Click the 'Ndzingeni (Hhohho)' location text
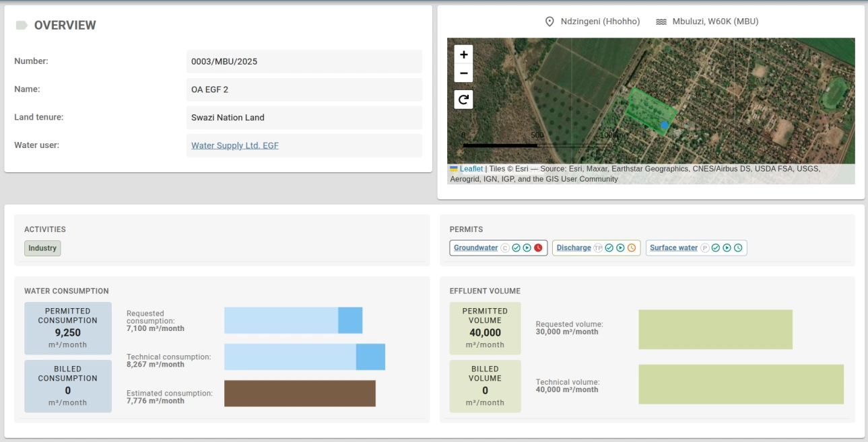The height and width of the screenshot is (442, 868). [x=601, y=22]
